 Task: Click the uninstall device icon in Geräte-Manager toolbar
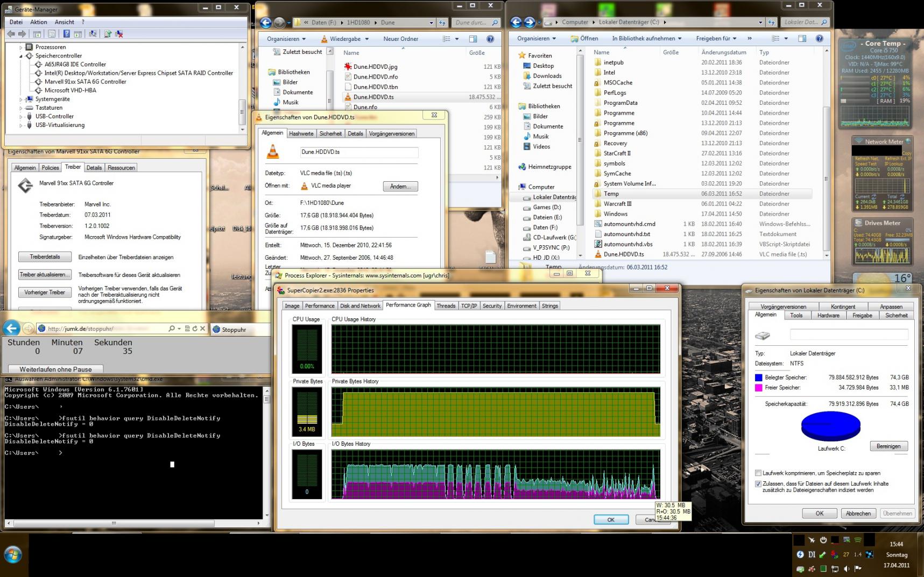point(119,34)
